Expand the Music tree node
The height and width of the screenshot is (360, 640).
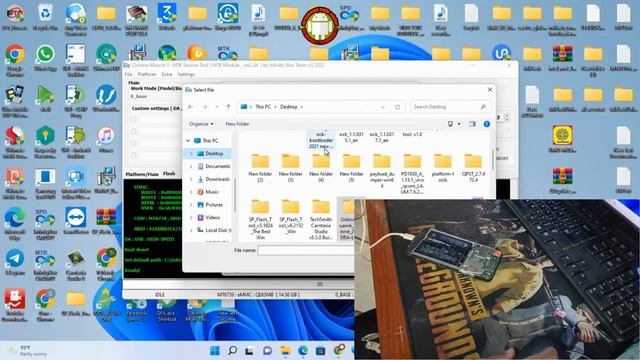191,192
